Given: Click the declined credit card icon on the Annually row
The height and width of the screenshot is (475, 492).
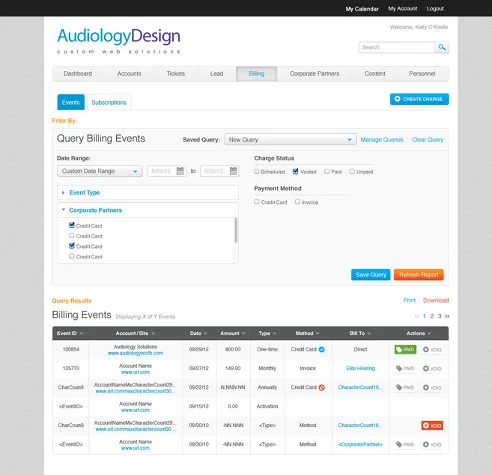Looking at the screenshot, I should pyautogui.click(x=322, y=387).
